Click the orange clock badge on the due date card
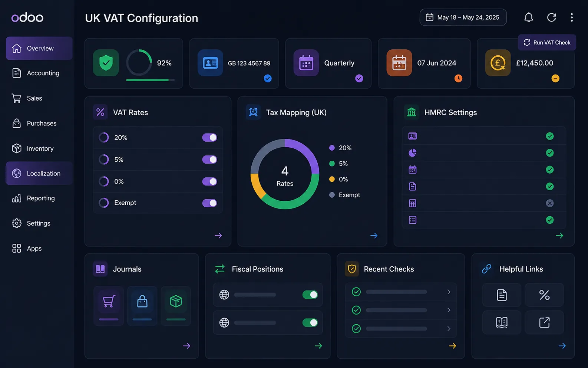The width and height of the screenshot is (588, 368). pyautogui.click(x=459, y=78)
